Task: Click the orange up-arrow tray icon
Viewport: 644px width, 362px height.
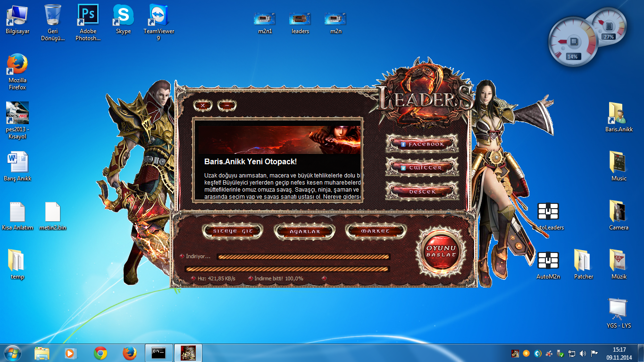Action: click(527, 353)
